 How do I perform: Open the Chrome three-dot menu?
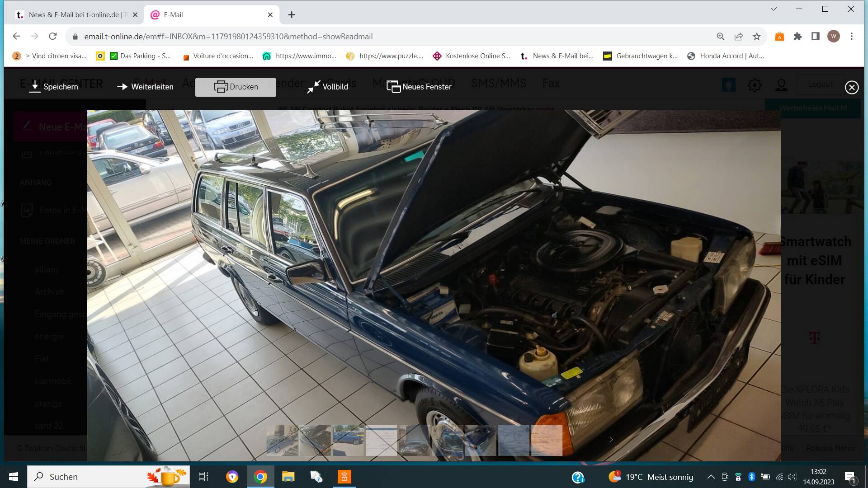click(x=852, y=37)
